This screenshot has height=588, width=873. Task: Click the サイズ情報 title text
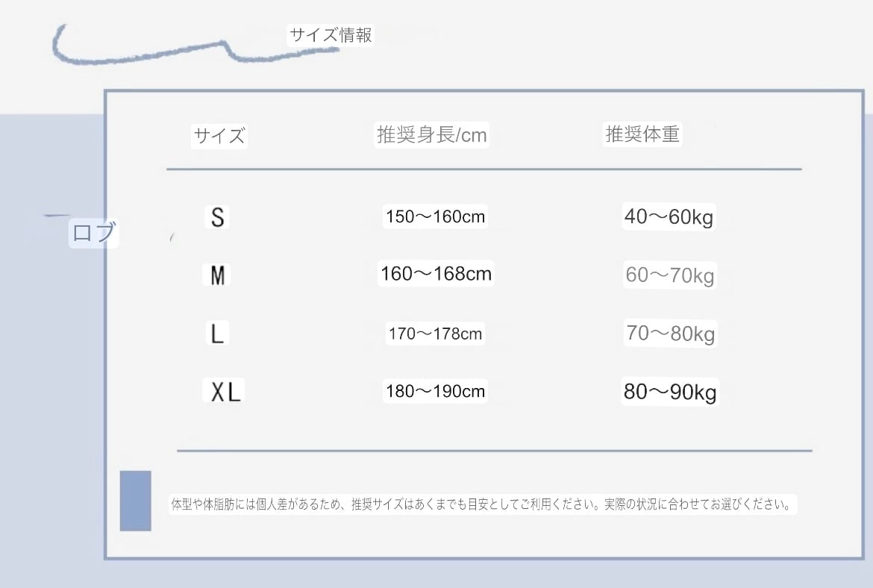[x=330, y=35]
